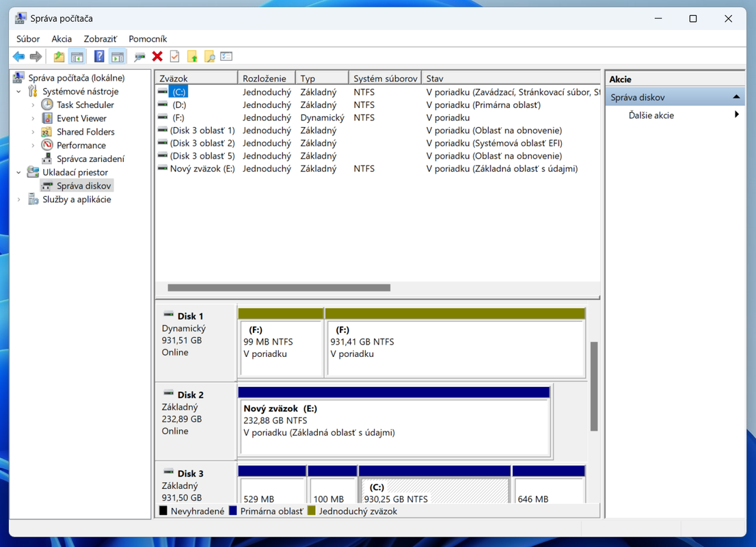Select the (C:) 930,25 GB NTFS partition
Image resolution: width=756 pixels, height=547 pixels.
click(435, 485)
